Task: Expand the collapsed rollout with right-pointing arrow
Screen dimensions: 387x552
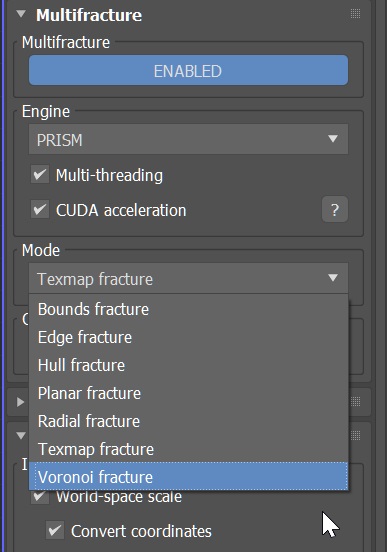Action: (x=20, y=402)
